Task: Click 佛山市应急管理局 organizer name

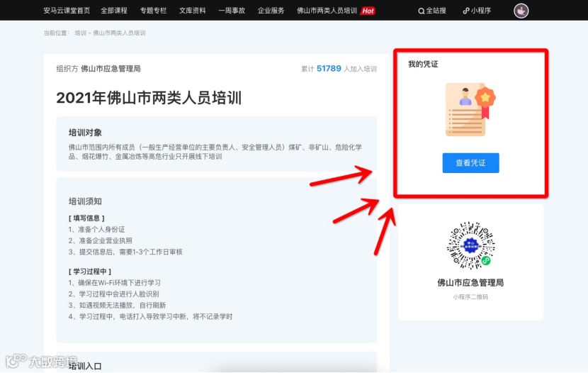Action: tap(111, 69)
